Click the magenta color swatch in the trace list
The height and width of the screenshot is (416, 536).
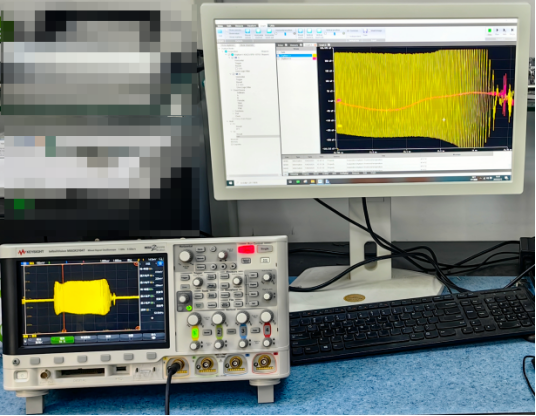click(314, 58)
